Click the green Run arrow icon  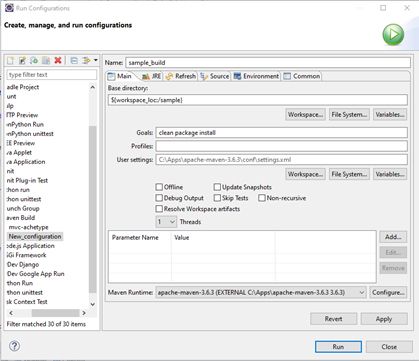393,35
